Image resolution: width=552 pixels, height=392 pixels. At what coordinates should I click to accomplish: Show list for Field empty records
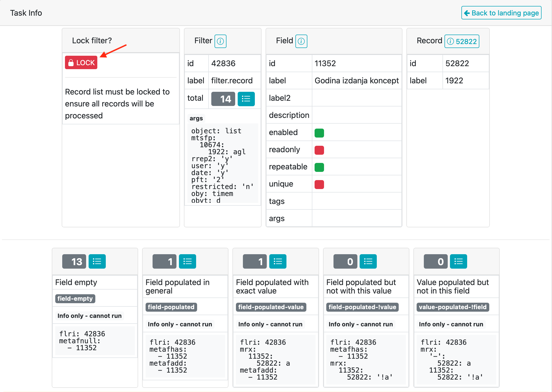tap(97, 261)
